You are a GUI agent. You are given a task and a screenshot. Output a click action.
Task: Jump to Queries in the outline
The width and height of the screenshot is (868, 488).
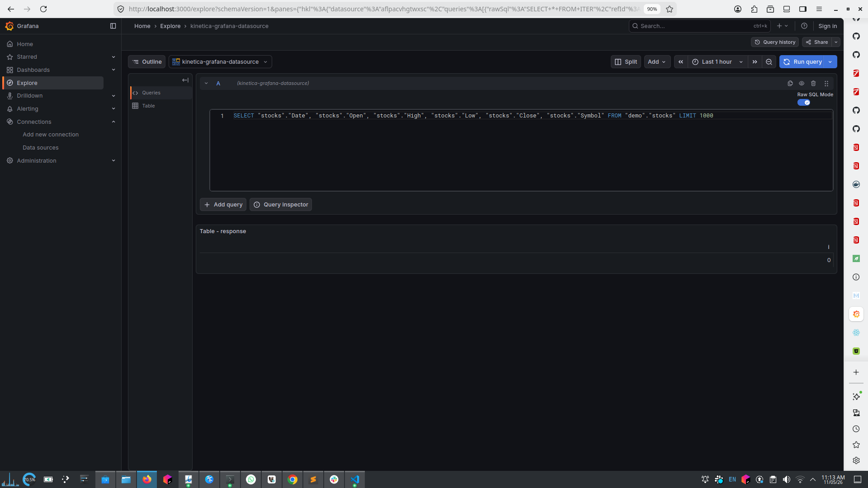tap(161, 93)
